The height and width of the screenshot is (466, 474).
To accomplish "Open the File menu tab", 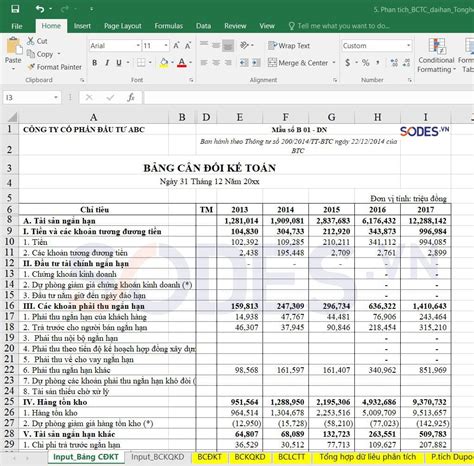I will [x=17, y=26].
